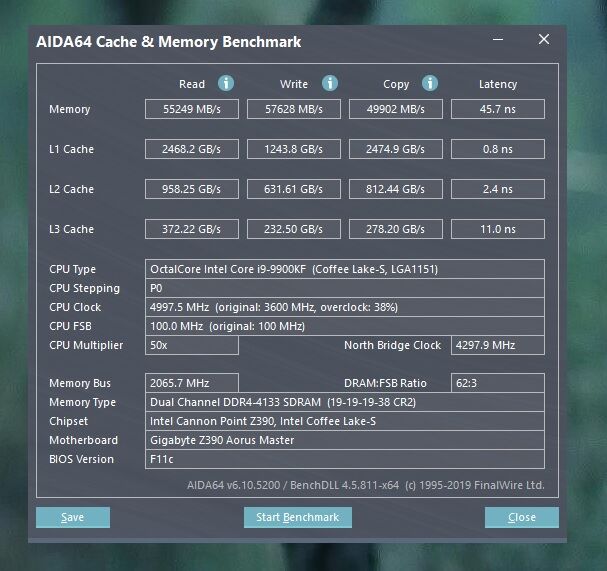Click L3 Cache read 372.22 GB/s
Screen dimensions: 607x571
pyautogui.click(x=192, y=229)
